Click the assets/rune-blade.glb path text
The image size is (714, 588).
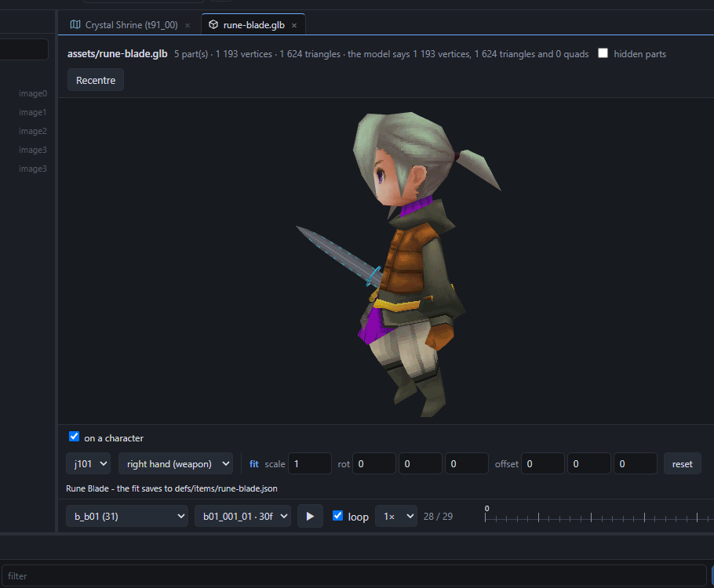tap(118, 53)
